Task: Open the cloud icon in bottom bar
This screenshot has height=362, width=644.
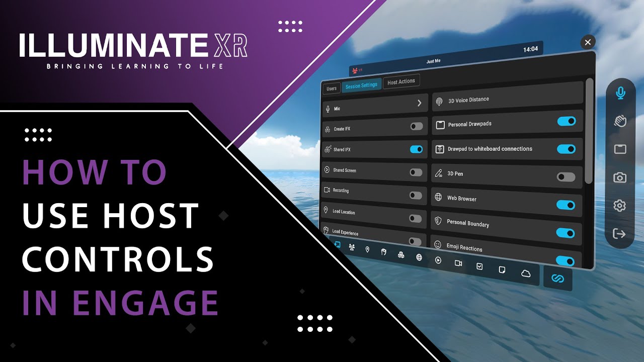Action: [x=526, y=274]
